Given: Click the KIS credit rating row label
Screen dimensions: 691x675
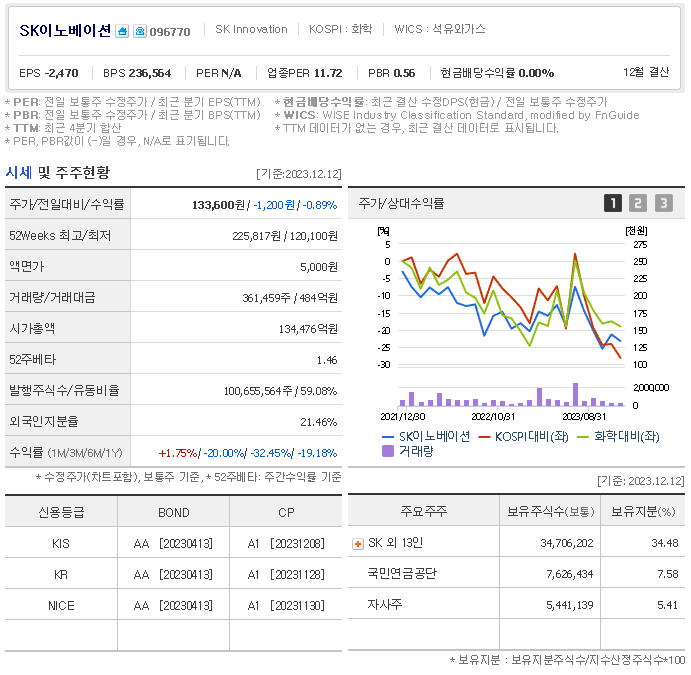Looking at the screenshot, I should tap(61, 544).
